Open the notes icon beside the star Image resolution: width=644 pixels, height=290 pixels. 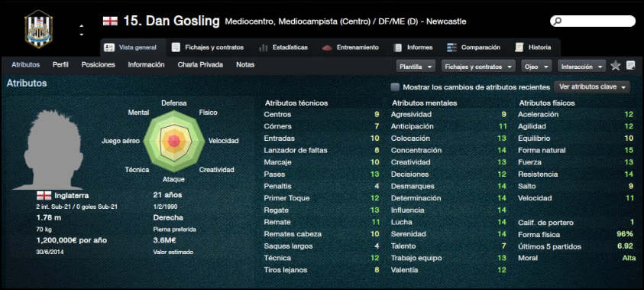coord(630,65)
